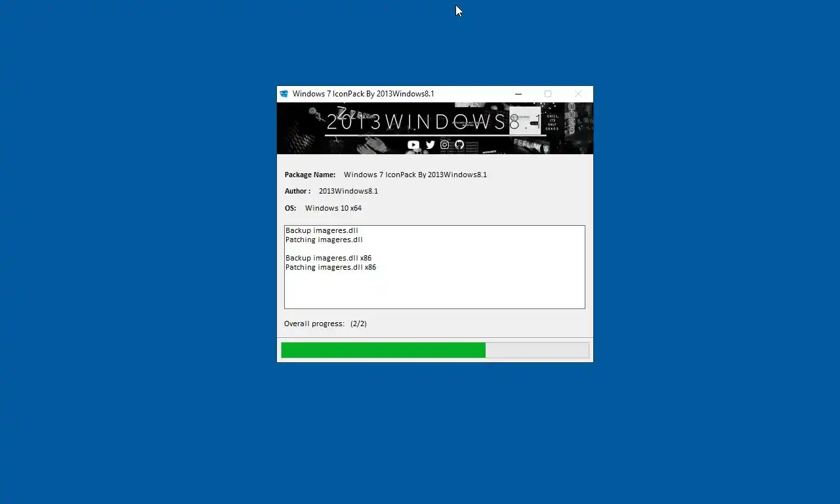Click the package name value 'Windows 7 IconPack By 2013Windows8.1'
This screenshot has height=504, width=840.
(x=415, y=175)
